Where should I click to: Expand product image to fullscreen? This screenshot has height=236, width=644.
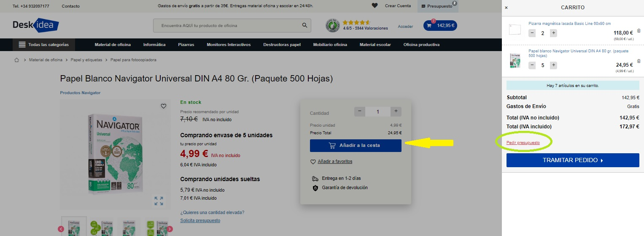click(159, 201)
